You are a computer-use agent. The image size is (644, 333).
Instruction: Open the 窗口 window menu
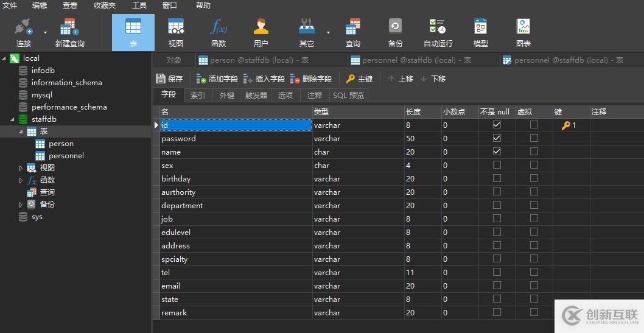tap(170, 5)
